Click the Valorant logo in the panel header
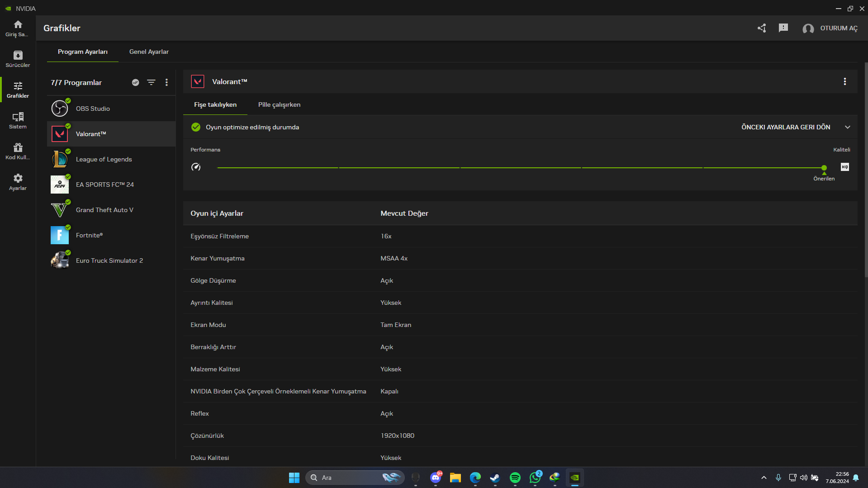868x488 pixels. [x=198, y=81]
